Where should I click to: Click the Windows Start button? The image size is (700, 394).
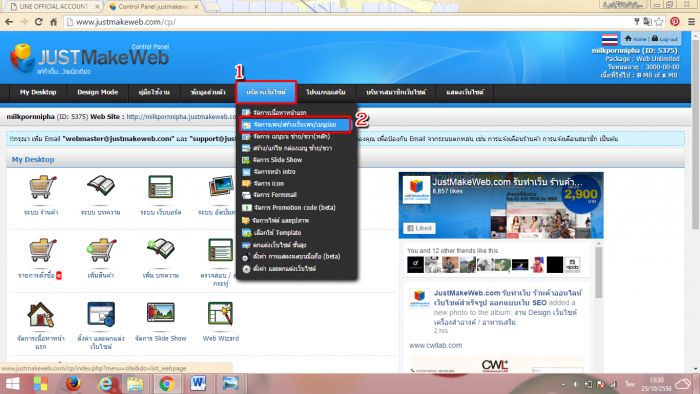point(12,384)
